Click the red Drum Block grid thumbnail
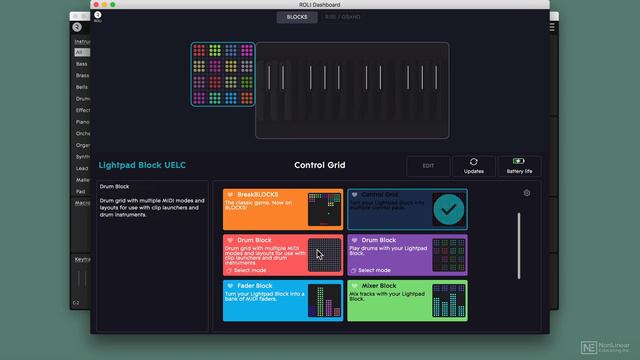This screenshot has height=360, width=640. pos(324,255)
